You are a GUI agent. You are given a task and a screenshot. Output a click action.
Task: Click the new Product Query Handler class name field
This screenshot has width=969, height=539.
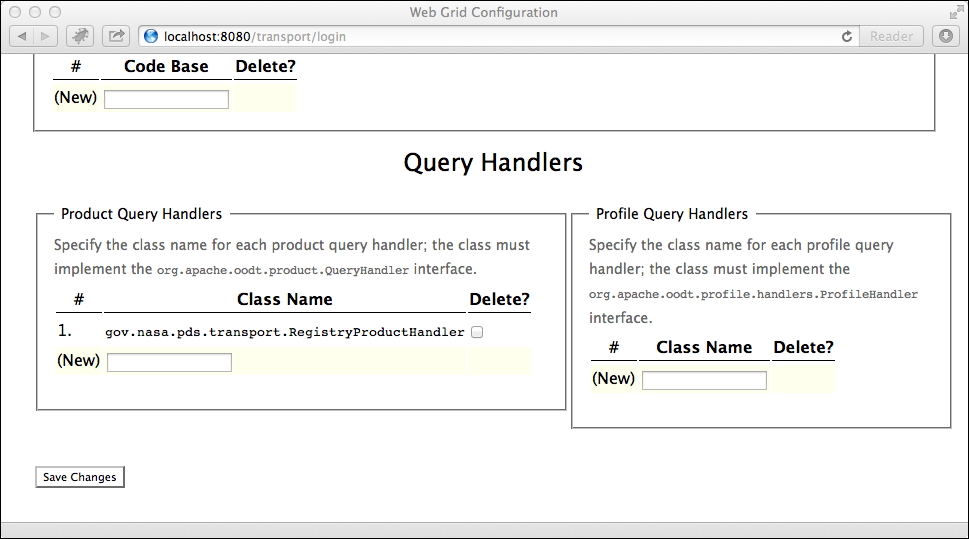click(169, 362)
